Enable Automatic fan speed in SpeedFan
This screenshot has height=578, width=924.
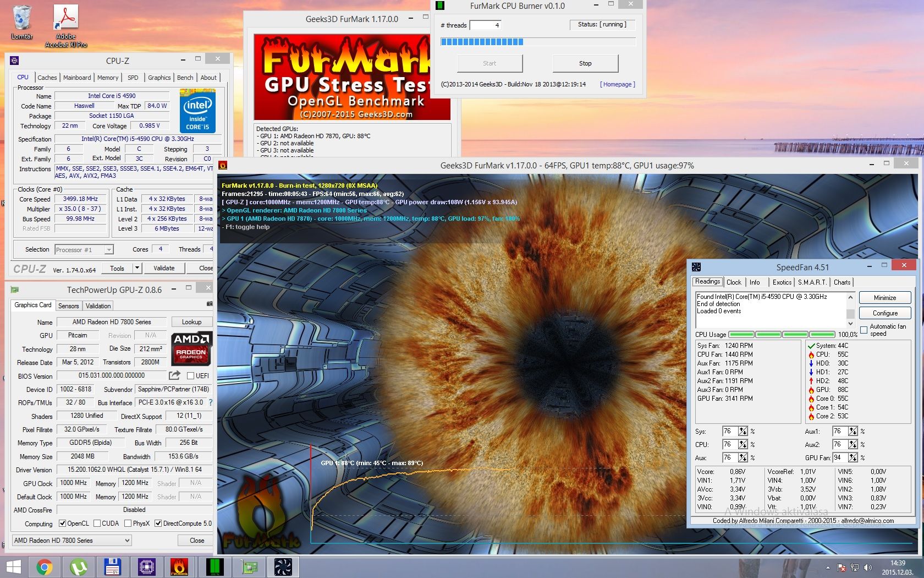(864, 330)
